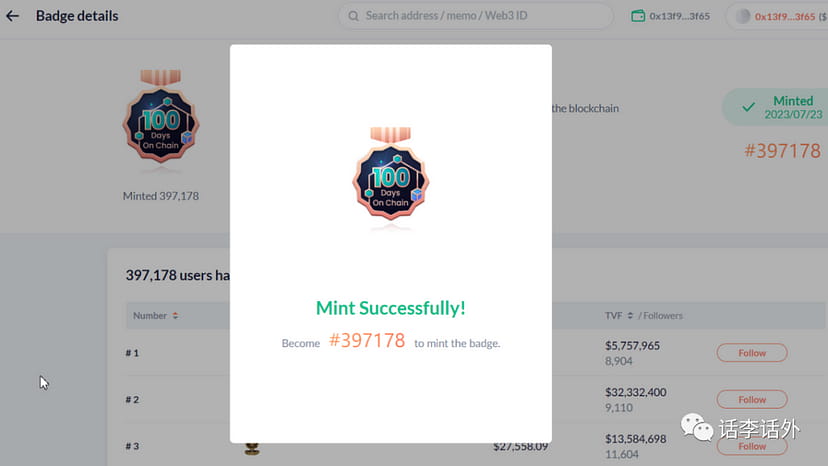Click the orange #397178 number in the popup
The image size is (828, 466).
pos(367,341)
